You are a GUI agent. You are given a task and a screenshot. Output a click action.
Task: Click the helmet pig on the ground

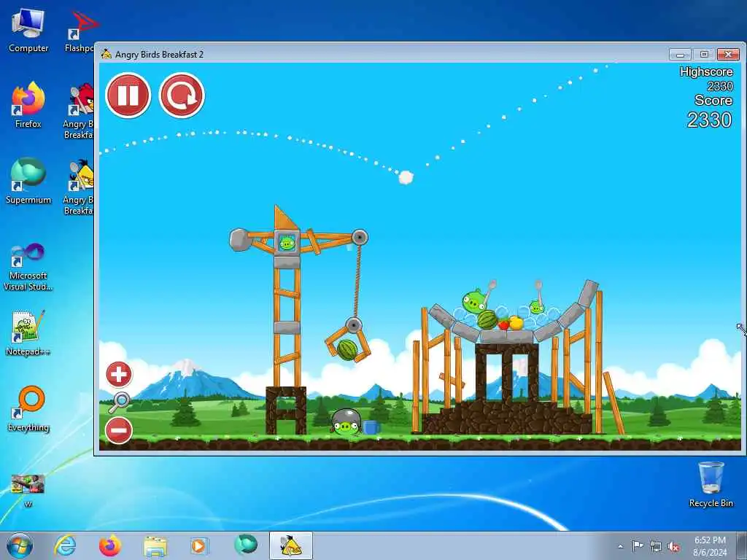click(x=346, y=422)
